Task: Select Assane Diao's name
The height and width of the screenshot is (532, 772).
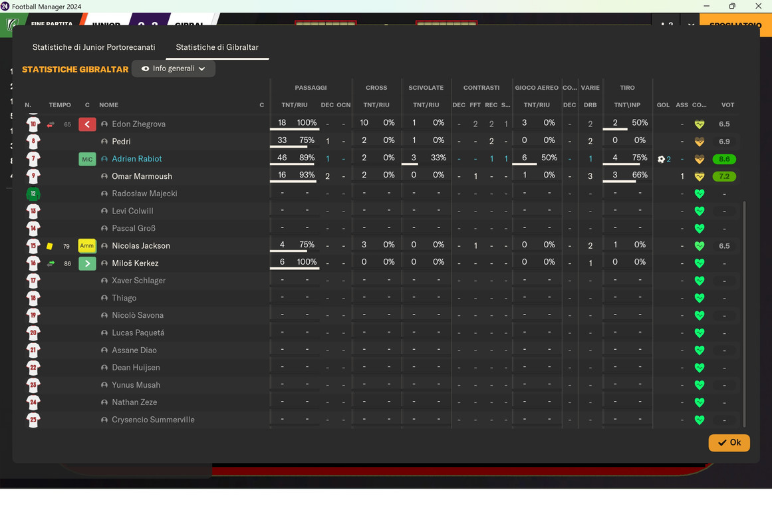Action: click(x=134, y=350)
